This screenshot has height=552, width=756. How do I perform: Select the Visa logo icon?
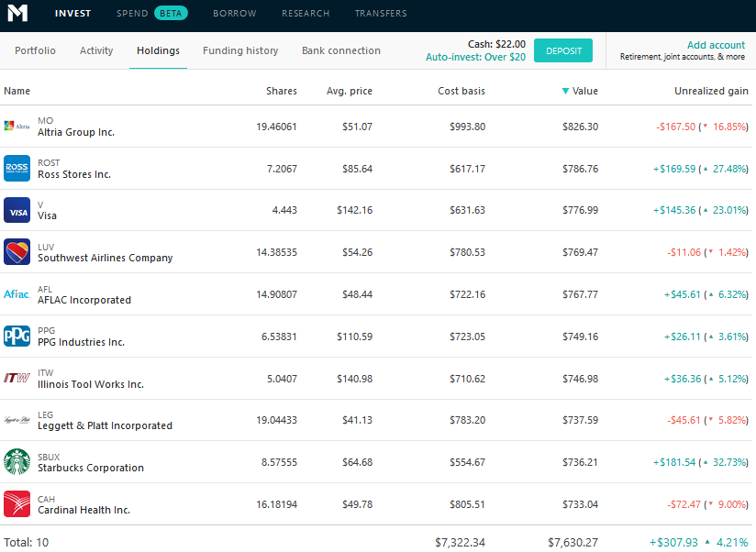click(x=17, y=210)
